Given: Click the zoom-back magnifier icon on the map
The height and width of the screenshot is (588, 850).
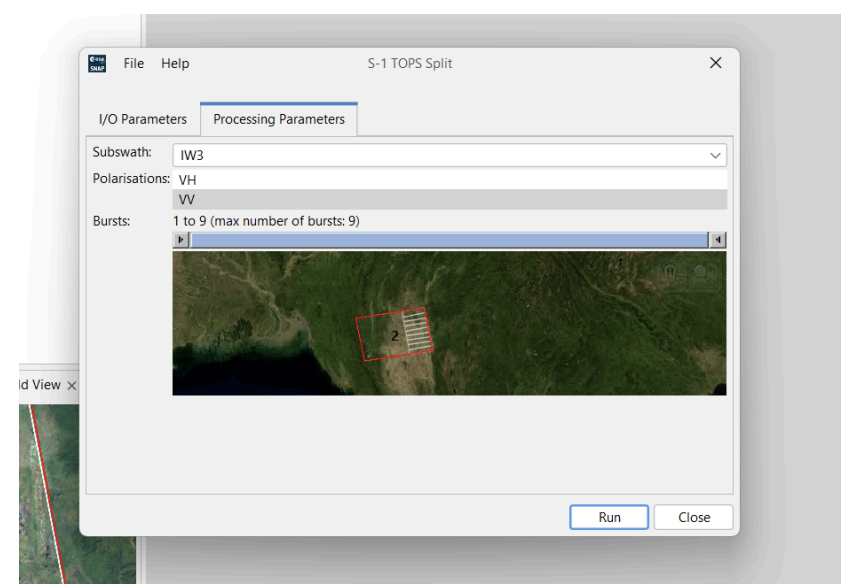Looking at the screenshot, I should pos(702,272).
